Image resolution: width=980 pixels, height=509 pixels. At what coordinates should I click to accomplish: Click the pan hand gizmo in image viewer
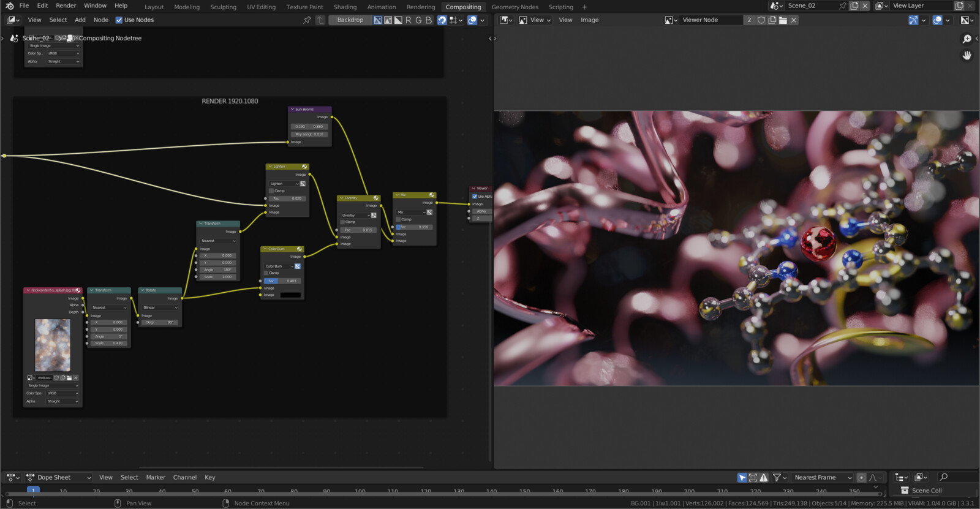[x=967, y=56]
